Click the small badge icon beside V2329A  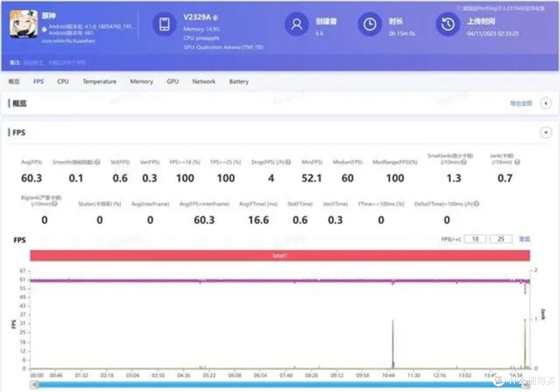[x=215, y=18]
